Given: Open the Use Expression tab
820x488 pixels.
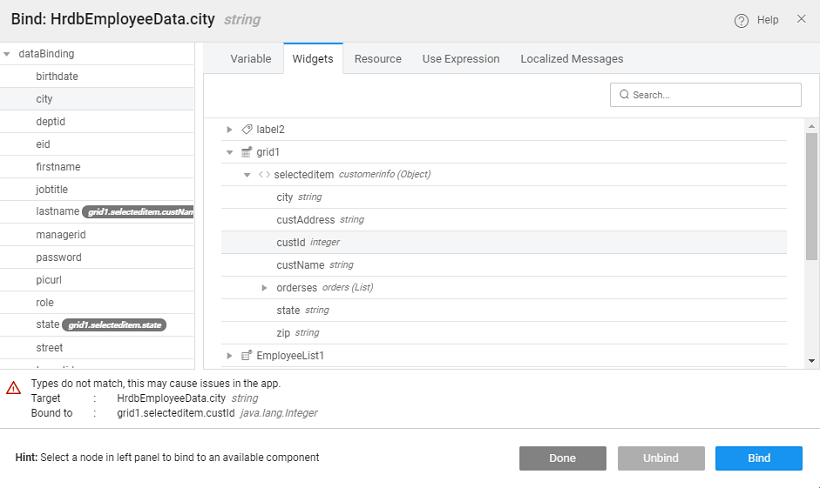Looking at the screenshot, I should (x=460, y=59).
